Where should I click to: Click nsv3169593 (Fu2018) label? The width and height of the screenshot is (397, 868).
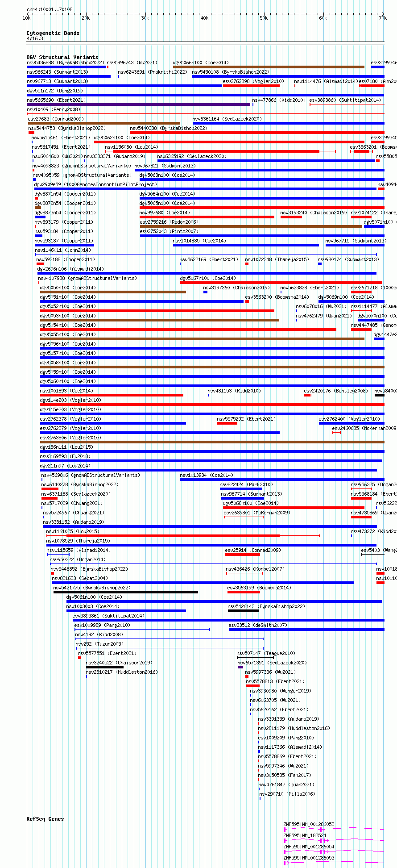point(65,456)
